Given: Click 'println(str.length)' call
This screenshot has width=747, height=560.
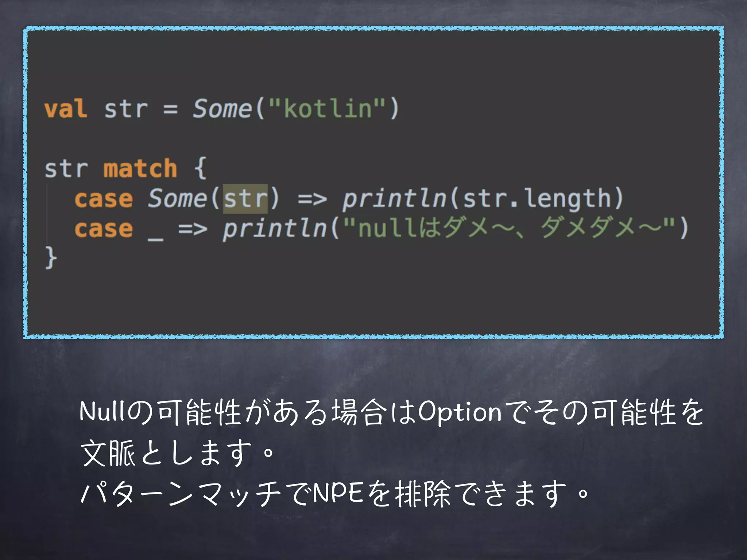Looking at the screenshot, I should pos(483,199).
